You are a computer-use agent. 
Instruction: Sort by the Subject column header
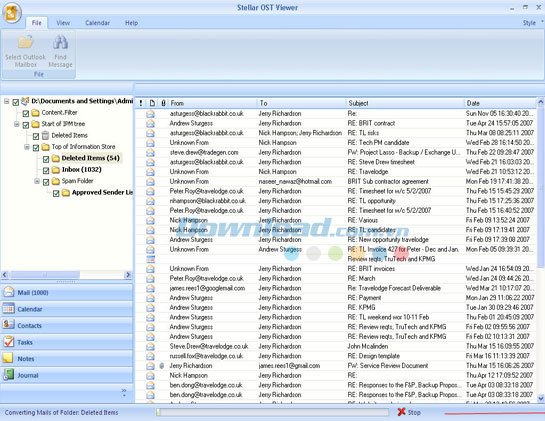pos(405,103)
